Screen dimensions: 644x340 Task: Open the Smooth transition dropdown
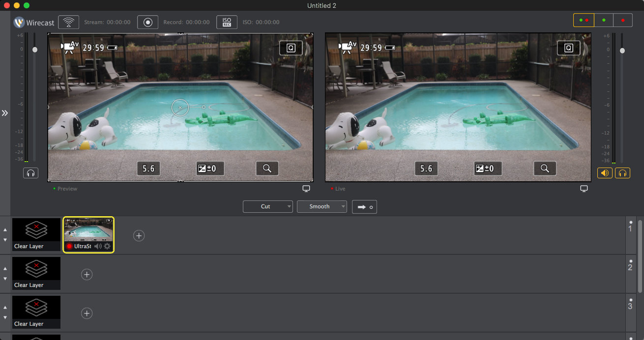(322, 206)
